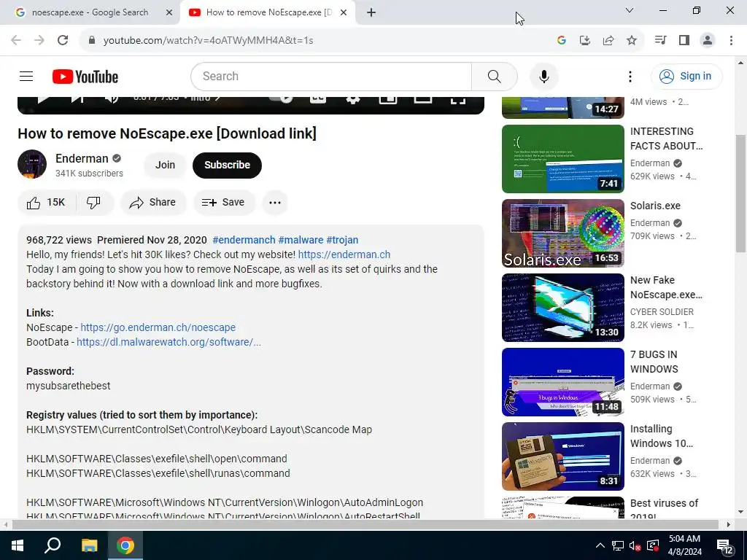Close the How to remove NoEscape.exe tab

[x=343, y=12]
